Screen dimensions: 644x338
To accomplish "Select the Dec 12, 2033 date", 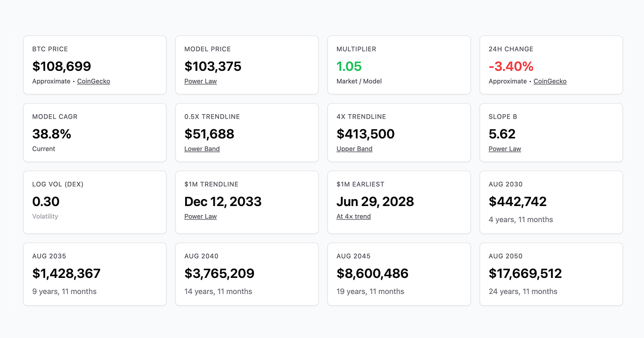I will (x=223, y=202).
